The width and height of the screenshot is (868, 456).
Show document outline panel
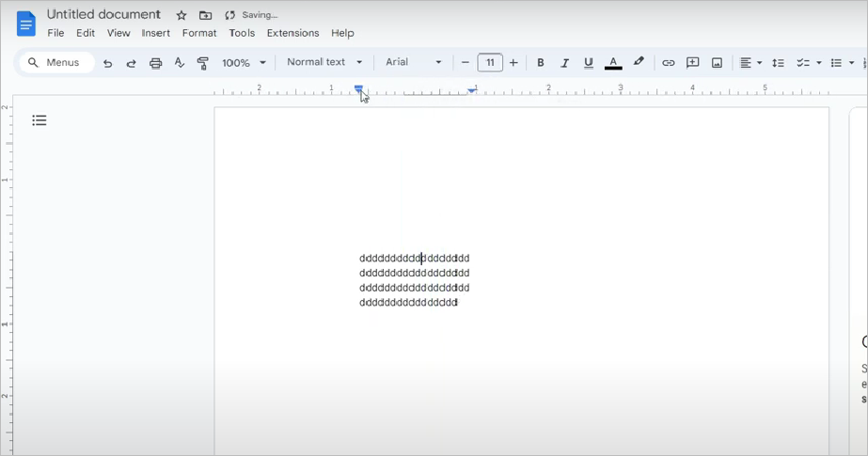tap(39, 120)
